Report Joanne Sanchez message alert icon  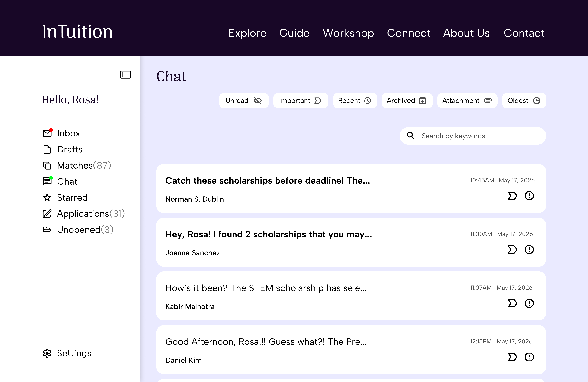pyautogui.click(x=529, y=250)
